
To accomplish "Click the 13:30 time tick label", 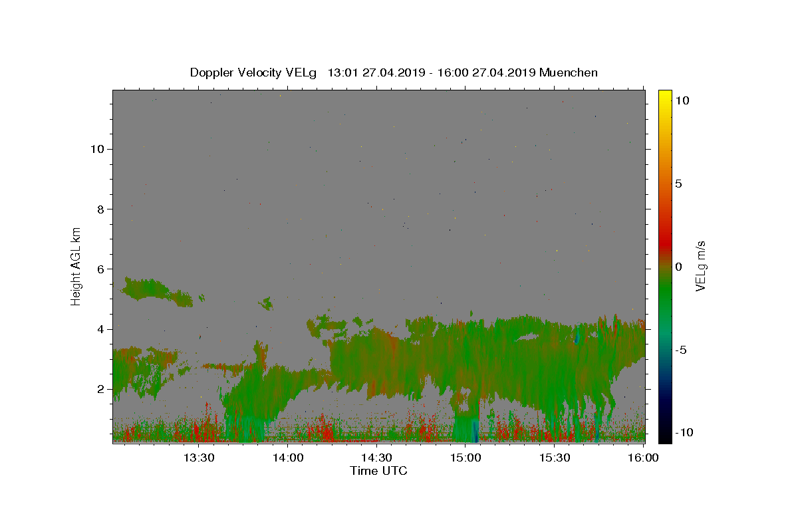I will click(x=199, y=458).
